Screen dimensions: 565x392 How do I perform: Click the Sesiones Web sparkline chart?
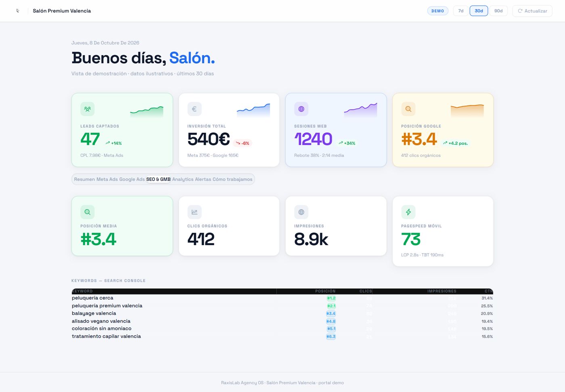tap(360, 110)
